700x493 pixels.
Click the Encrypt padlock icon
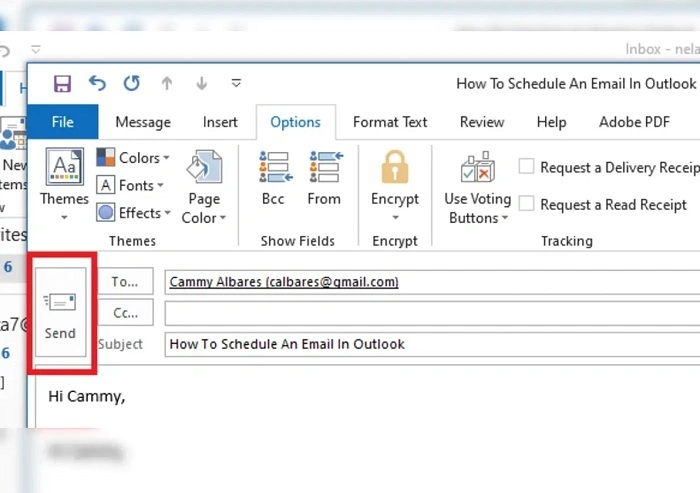395,167
